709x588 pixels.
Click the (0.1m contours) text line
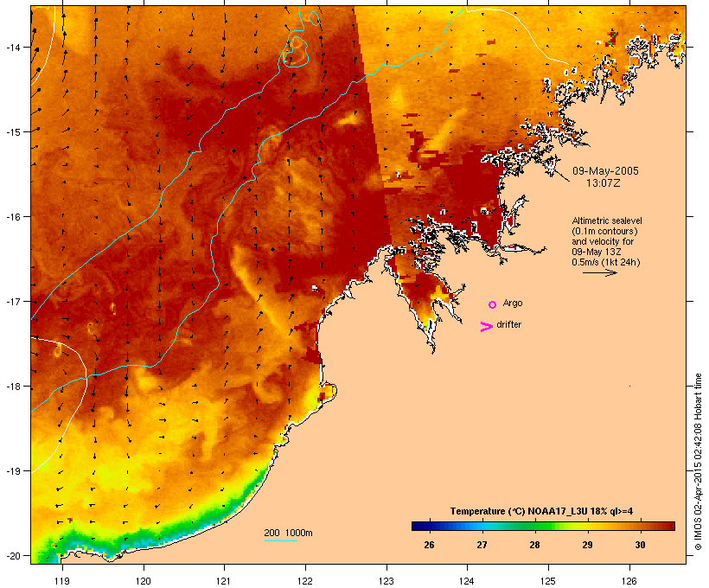604,231
